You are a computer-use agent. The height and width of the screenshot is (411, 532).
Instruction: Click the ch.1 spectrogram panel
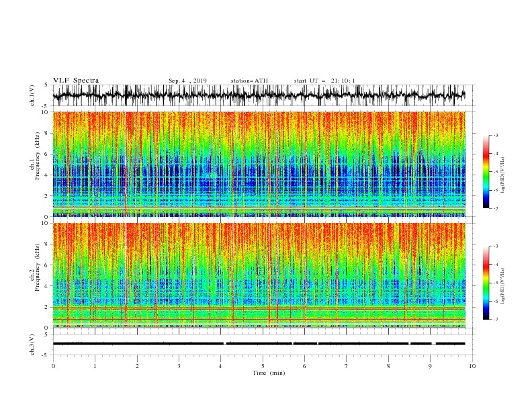pyautogui.click(x=259, y=164)
